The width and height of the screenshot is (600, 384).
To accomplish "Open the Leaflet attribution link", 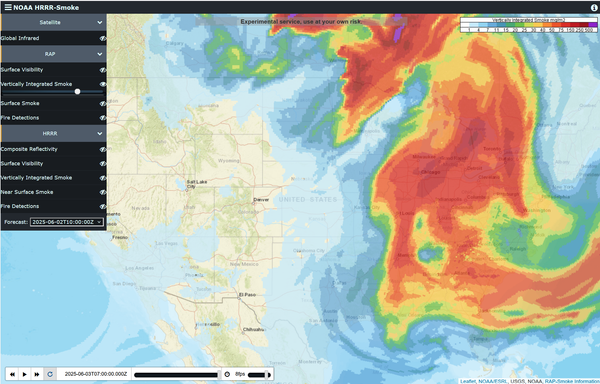I will pyautogui.click(x=468, y=381).
